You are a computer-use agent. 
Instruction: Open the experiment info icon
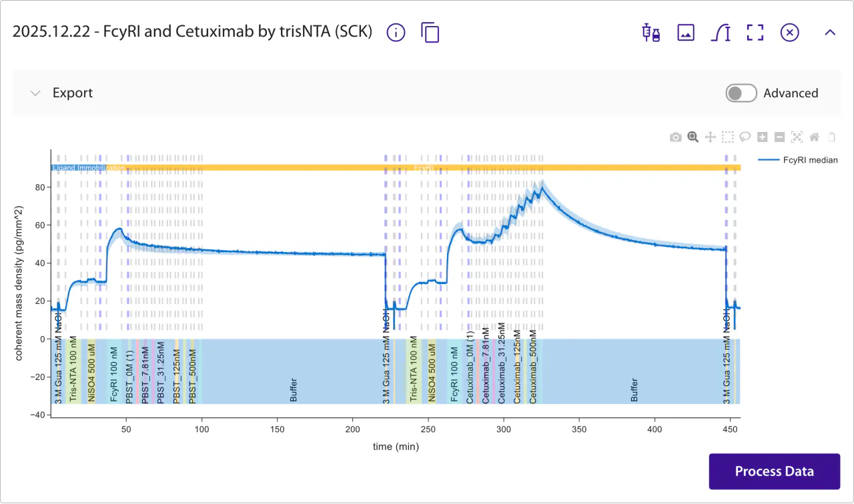click(x=396, y=32)
